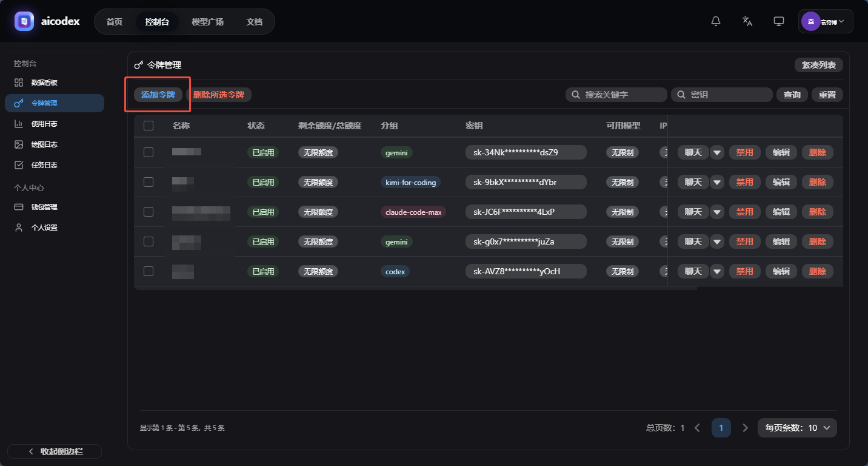
Task: Switch to the 模型广场 tab
Action: click(207, 22)
